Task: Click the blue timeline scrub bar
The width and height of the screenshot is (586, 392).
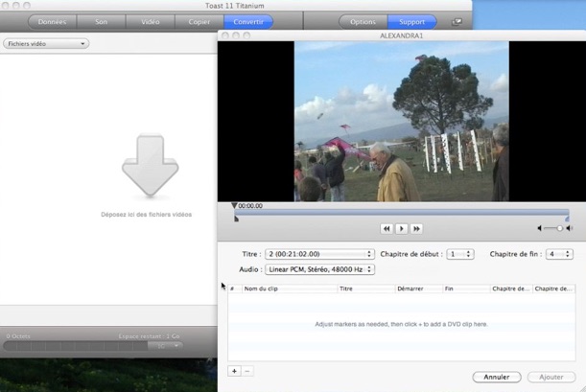Action: pos(402,213)
